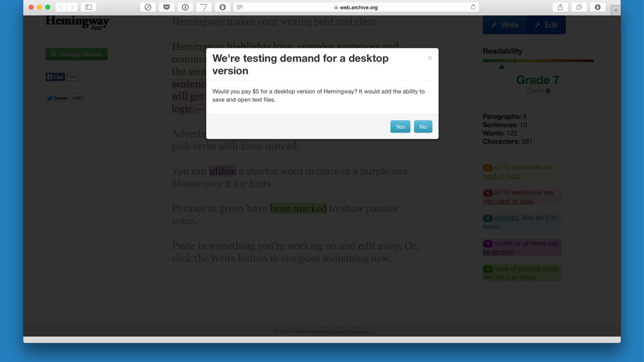This screenshot has width=644, height=362.
Task: Click the tweet count 3,881
Action: 77,98
